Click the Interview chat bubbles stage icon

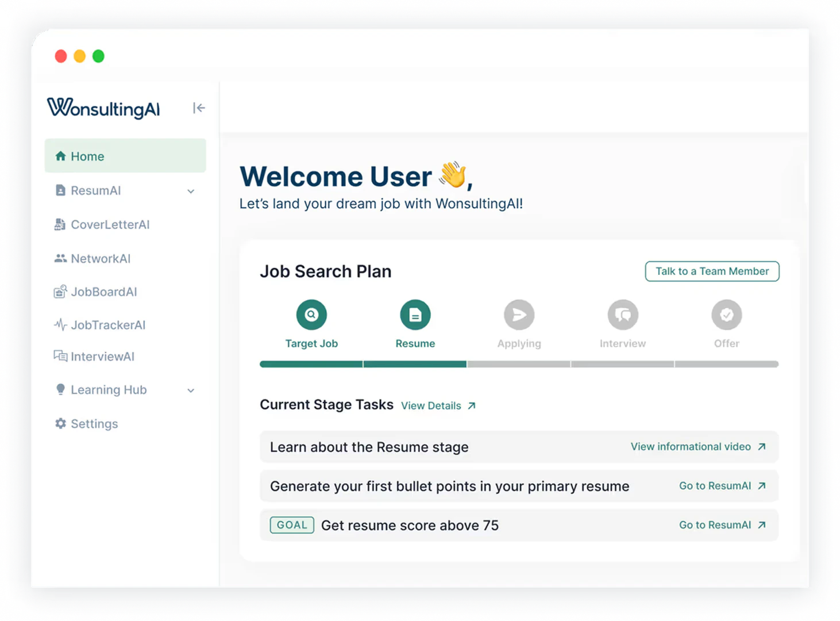click(623, 315)
